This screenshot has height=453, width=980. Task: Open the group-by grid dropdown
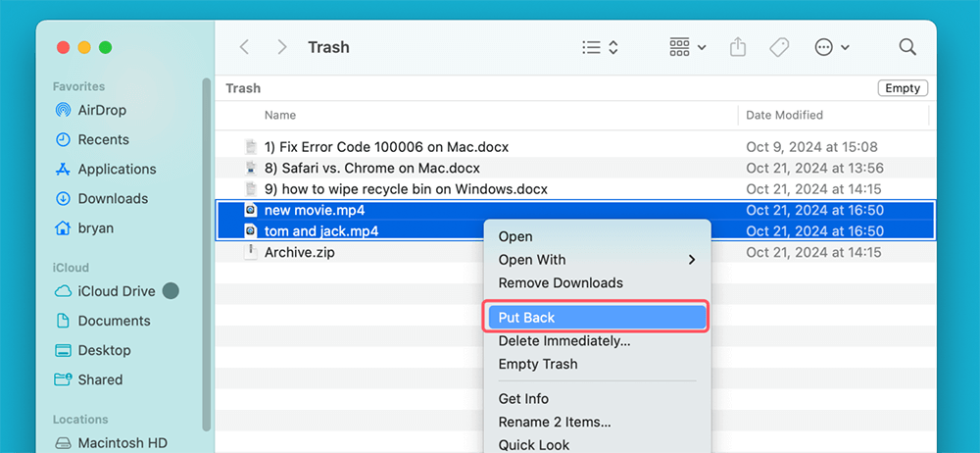pyautogui.click(x=688, y=47)
